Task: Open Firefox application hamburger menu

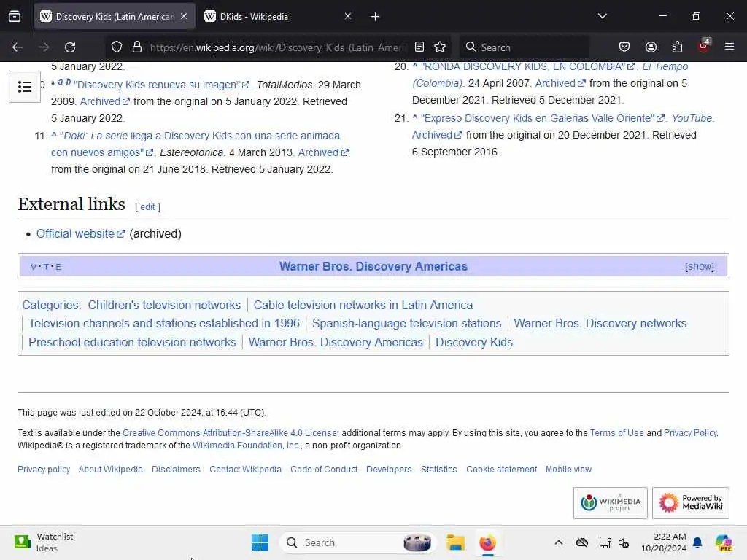Action: tap(729, 47)
